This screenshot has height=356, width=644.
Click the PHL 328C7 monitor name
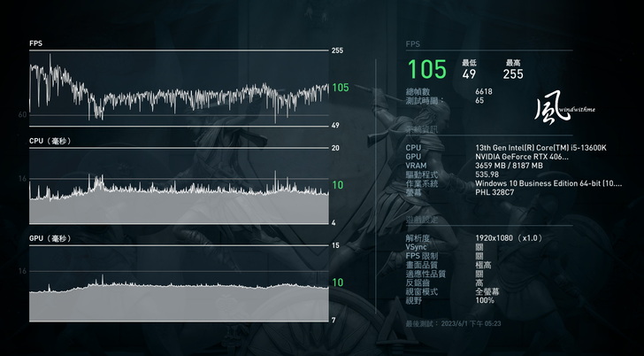pyautogui.click(x=494, y=192)
